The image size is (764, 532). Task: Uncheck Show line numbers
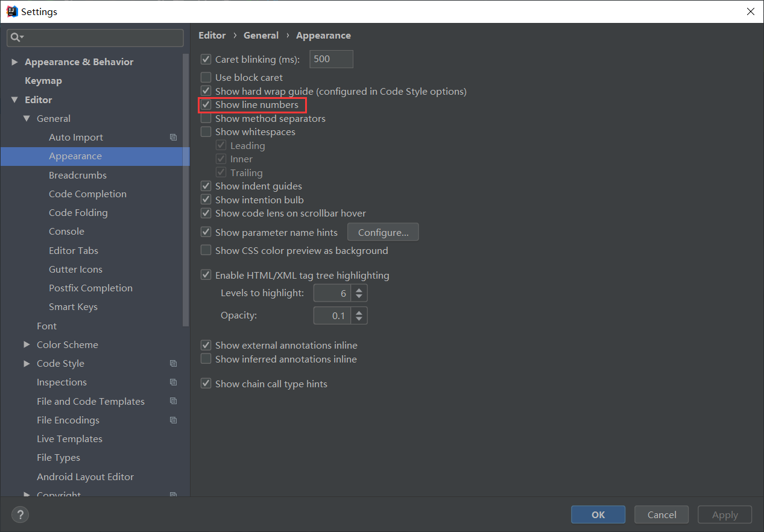click(206, 104)
